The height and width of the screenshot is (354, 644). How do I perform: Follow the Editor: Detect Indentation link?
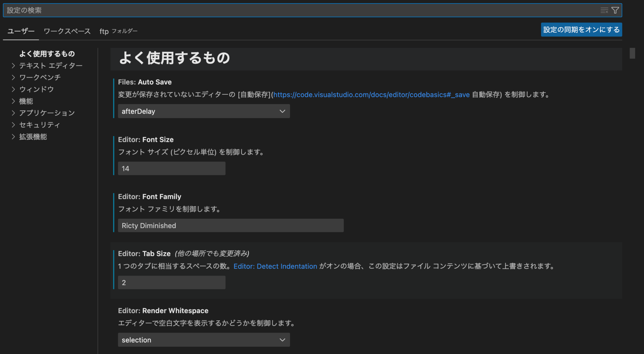[275, 266]
